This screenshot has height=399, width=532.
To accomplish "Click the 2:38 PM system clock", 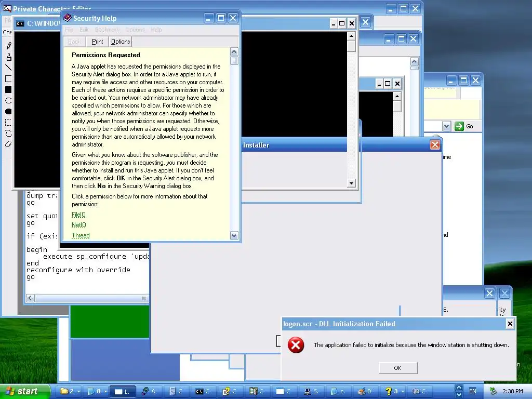I will click(x=512, y=391).
